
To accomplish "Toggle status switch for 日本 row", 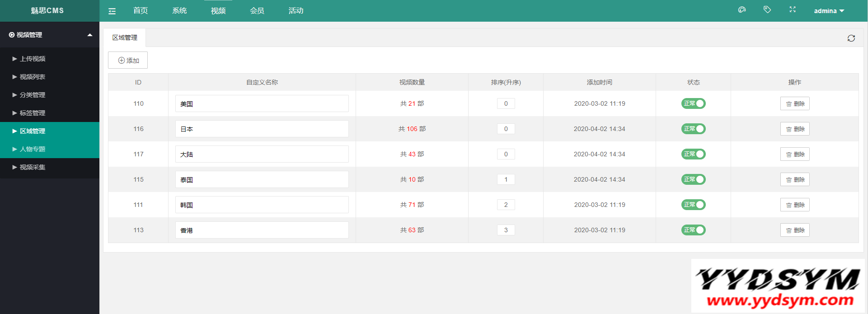I will 693,129.
